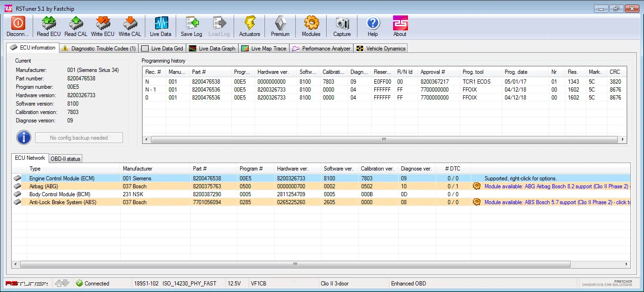Click the chip icon of Anti-Lock Brake System row

[x=17, y=202]
